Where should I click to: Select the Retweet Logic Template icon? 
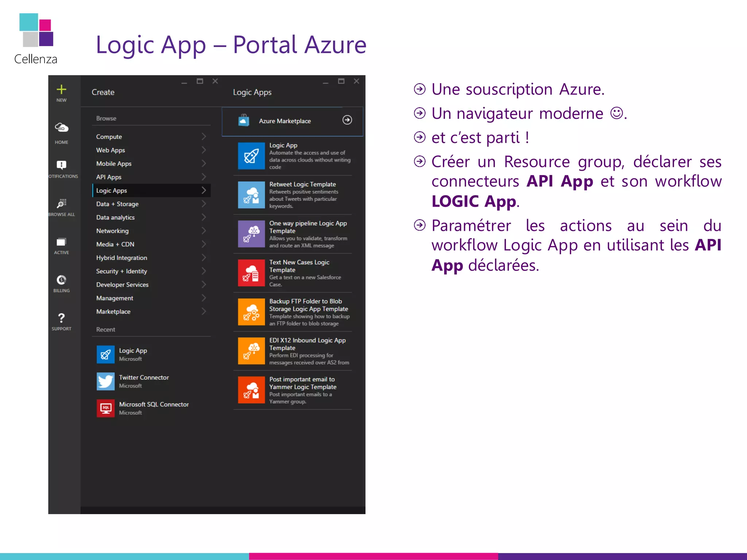click(x=251, y=195)
